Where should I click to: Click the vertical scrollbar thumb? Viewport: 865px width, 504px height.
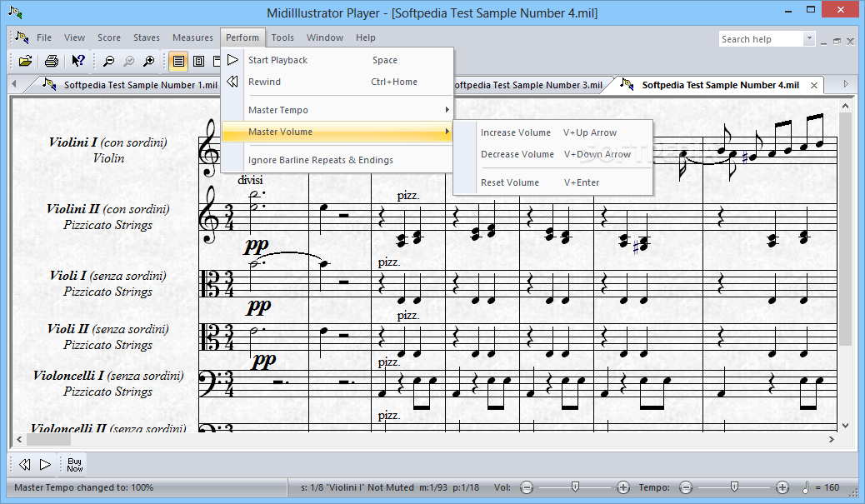coord(845,230)
